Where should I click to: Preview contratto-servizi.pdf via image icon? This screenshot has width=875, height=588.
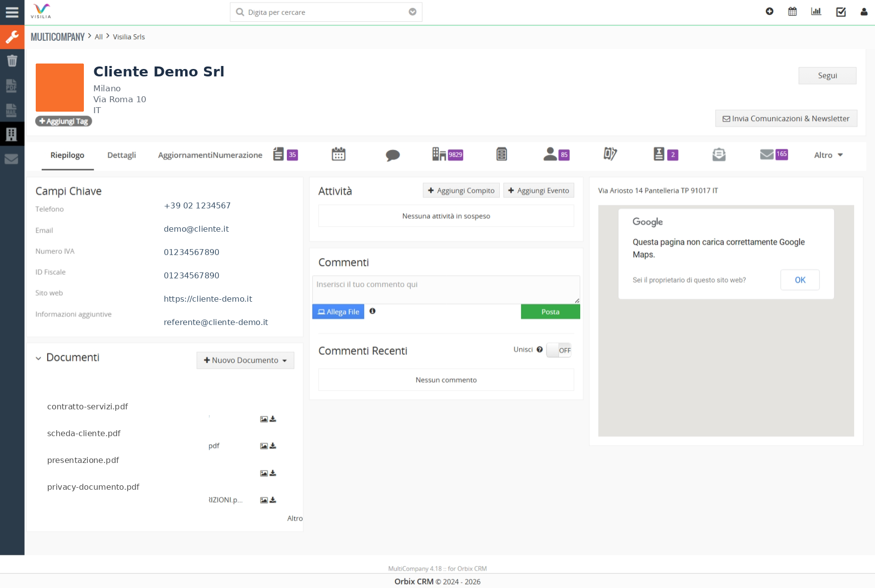264,419
